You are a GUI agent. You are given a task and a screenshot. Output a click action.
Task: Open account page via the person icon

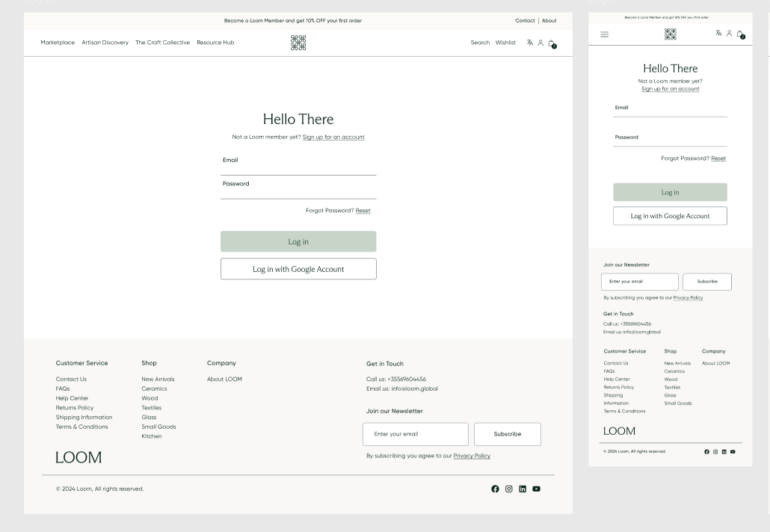pos(540,43)
